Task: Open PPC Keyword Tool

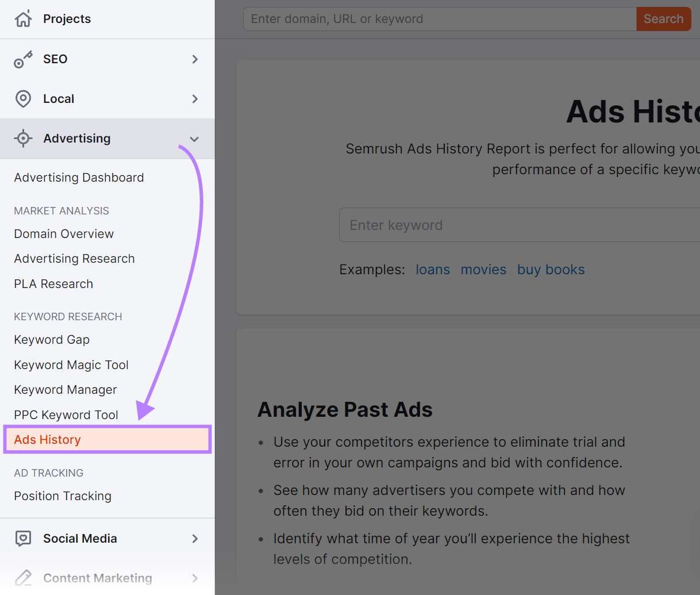Action: pos(65,414)
